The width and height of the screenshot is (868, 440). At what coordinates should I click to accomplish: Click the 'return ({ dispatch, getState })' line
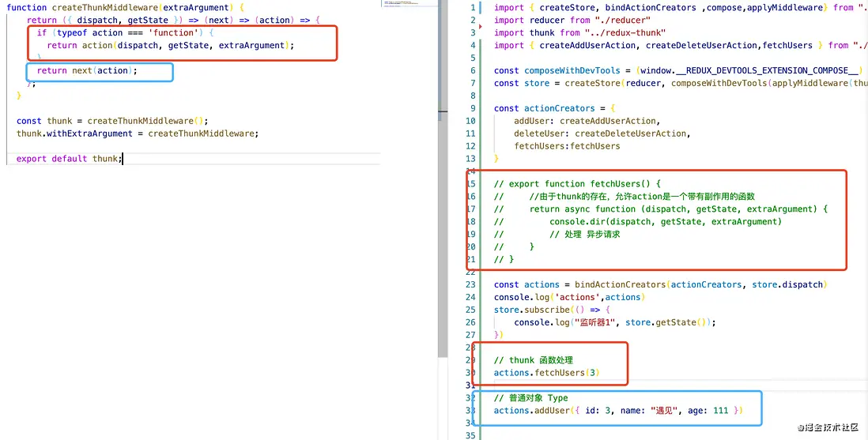tap(173, 20)
